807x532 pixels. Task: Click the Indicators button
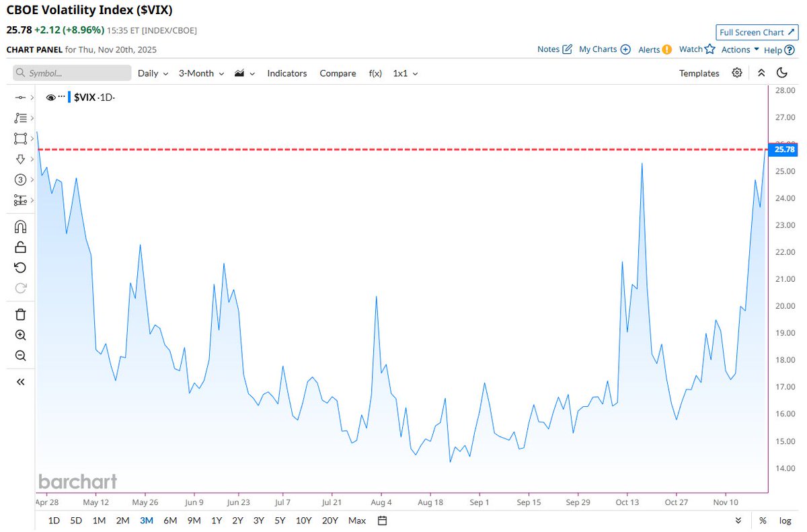pos(287,73)
